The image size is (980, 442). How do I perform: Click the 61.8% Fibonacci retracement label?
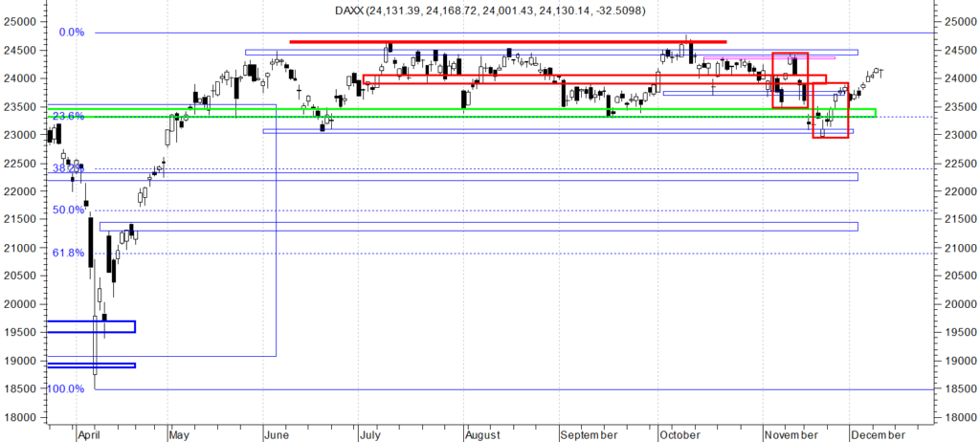(68, 253)
